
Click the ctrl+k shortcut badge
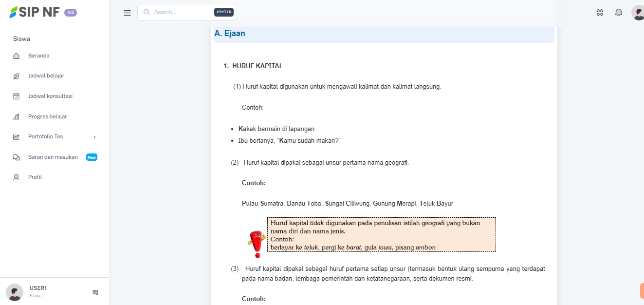point(224,12)
